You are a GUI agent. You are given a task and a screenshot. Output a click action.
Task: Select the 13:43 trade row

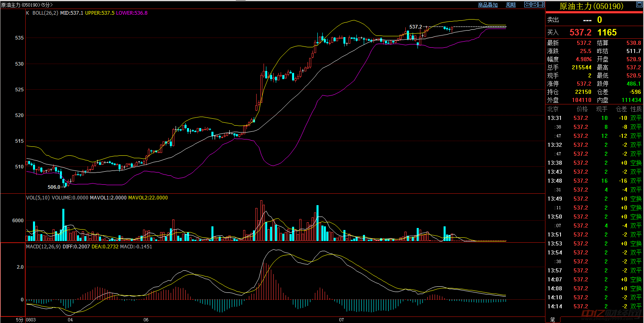tap(594, 172)
